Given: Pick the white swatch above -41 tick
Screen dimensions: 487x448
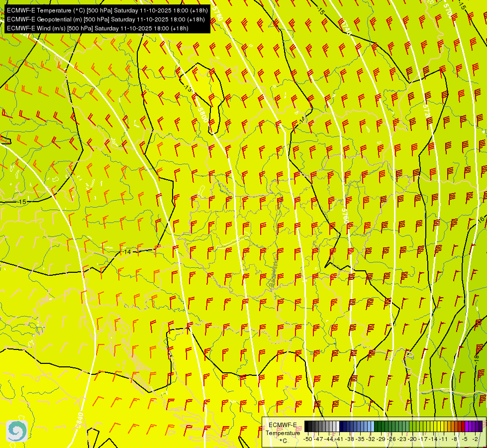Looking at the screenshot, I should click(x=338, y=426).
